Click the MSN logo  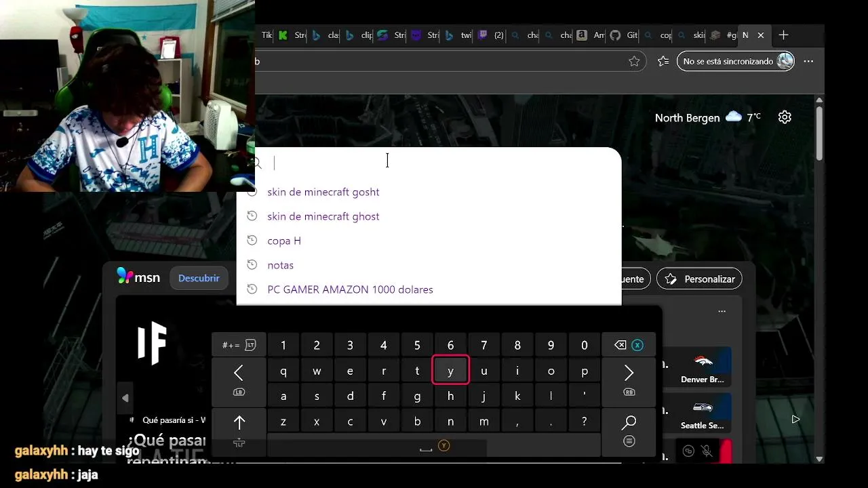(x=138, y=277)
